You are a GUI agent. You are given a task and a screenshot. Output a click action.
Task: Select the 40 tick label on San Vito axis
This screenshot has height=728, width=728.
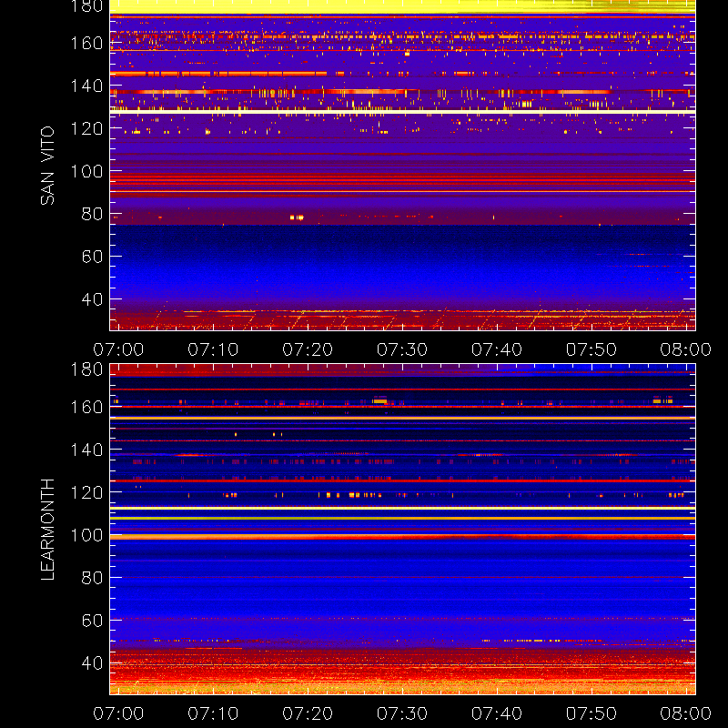pos(92,299)
